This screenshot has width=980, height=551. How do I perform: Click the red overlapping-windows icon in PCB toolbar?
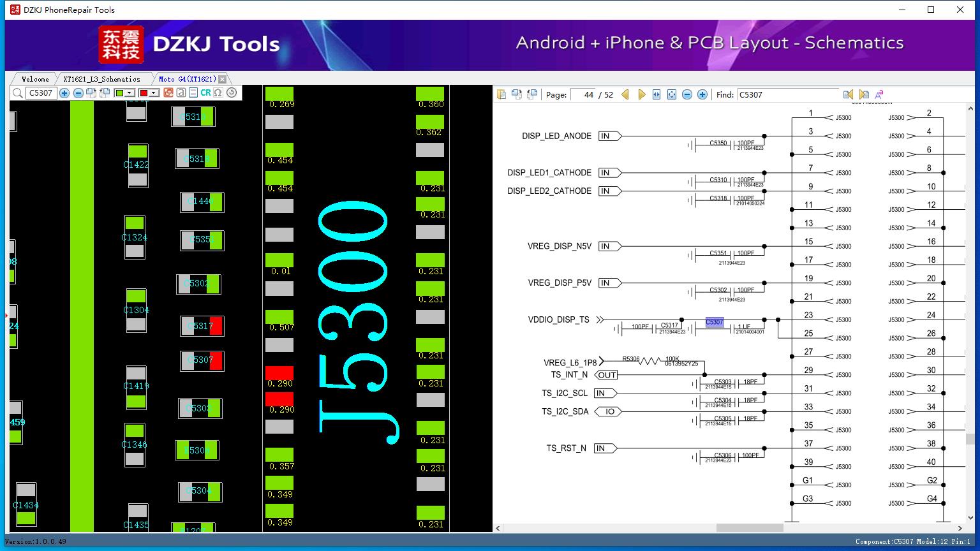pyautogui.click(x=168, y=92)
